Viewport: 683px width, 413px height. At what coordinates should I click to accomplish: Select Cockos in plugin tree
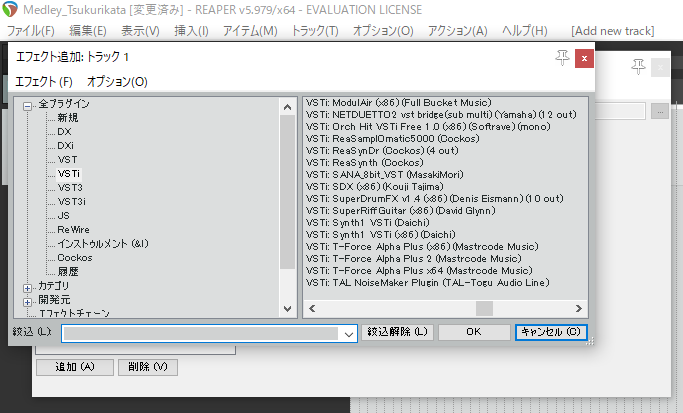point(74,257)
